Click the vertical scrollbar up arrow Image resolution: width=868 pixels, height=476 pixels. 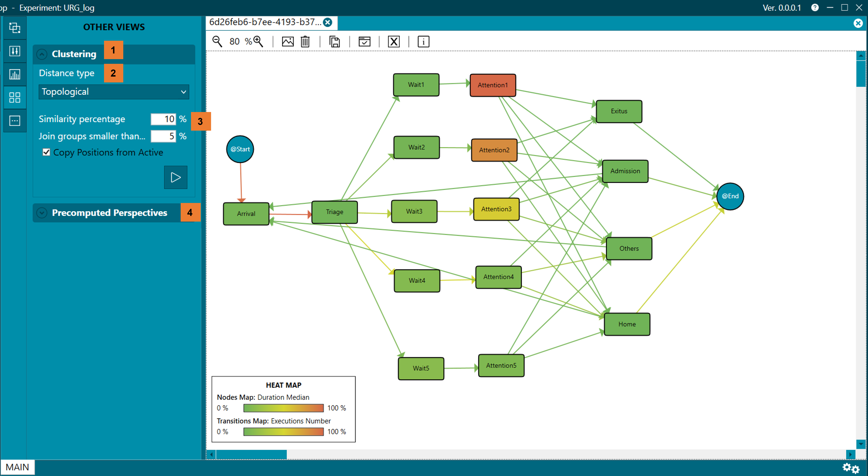[x=860, y=55]
